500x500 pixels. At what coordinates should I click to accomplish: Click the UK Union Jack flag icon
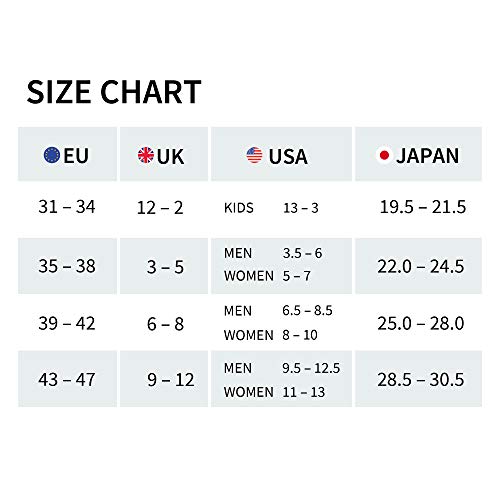point(146,155)
